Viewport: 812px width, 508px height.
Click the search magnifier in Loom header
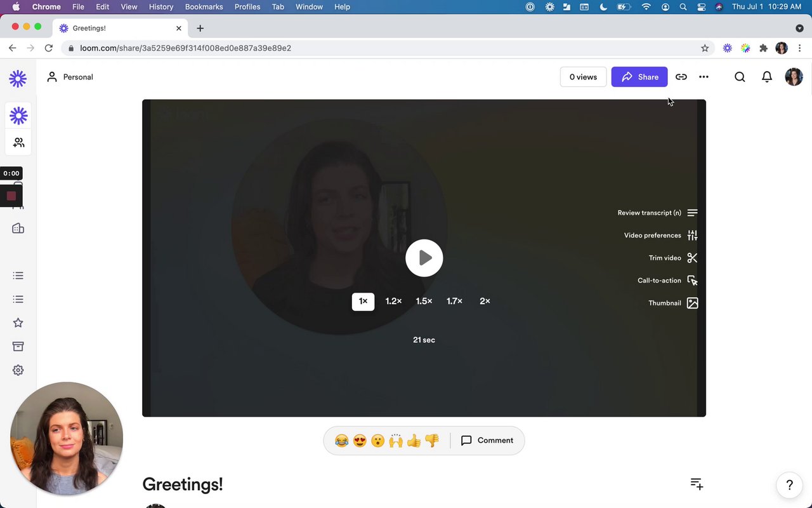tap(740, 77)
